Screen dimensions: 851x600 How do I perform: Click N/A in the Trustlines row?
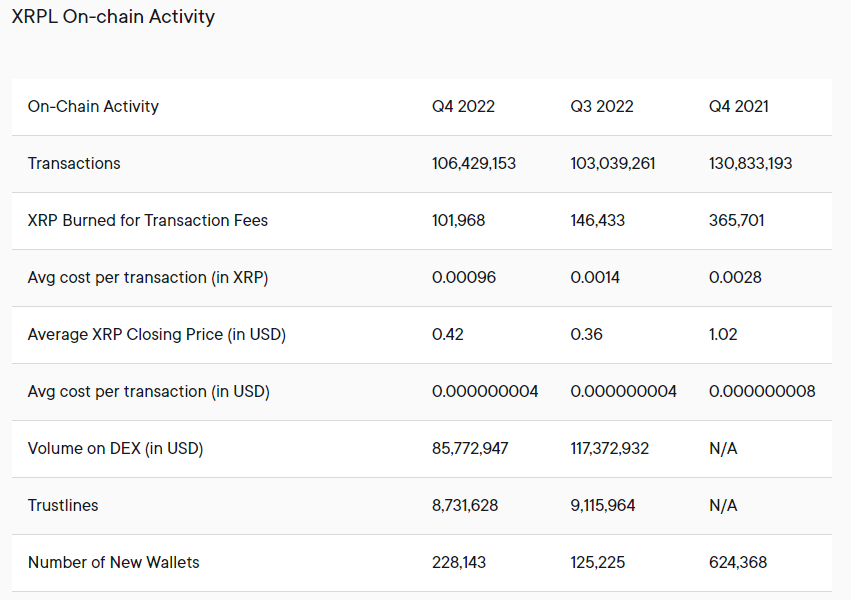click(723, 505)
